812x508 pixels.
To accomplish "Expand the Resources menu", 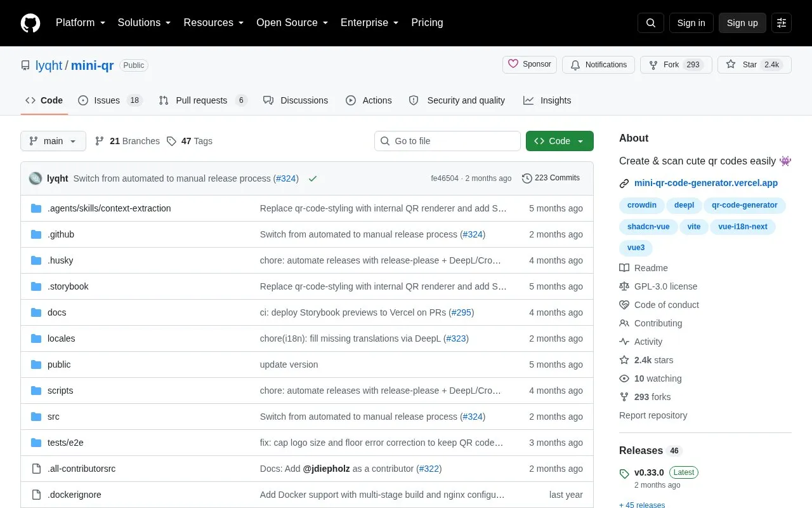I will (214, 23).
